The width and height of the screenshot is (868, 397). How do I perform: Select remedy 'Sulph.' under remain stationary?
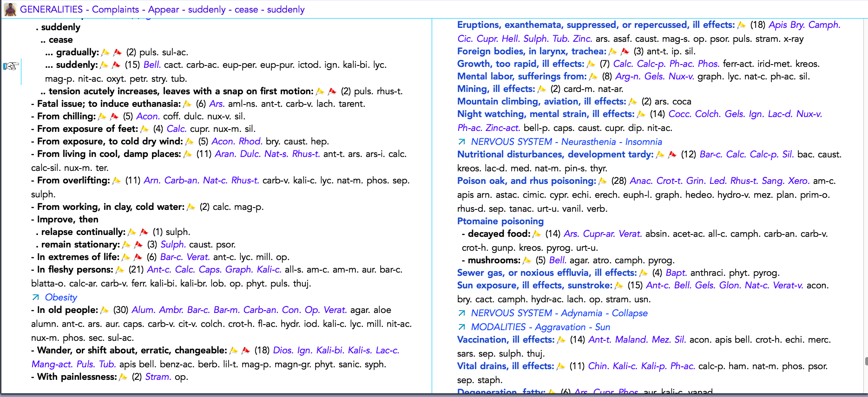click(173, 244)
